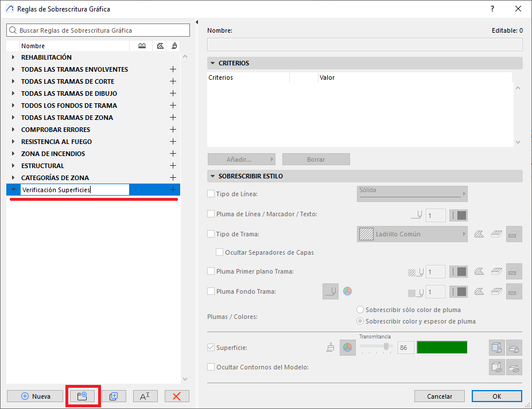This screenshot has height=409, width=532.
Task: Expand the REHABILITACIÓN folder
Action: [x=13, y=57]
